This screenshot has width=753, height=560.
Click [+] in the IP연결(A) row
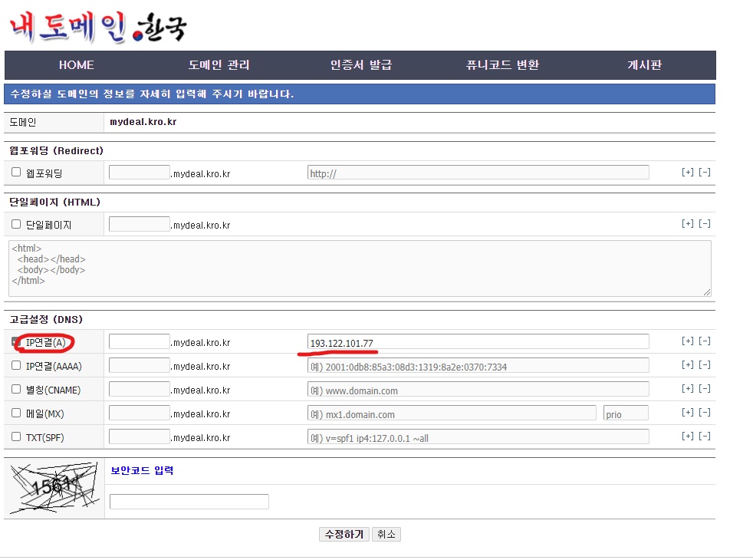click(x=687, y=341)
